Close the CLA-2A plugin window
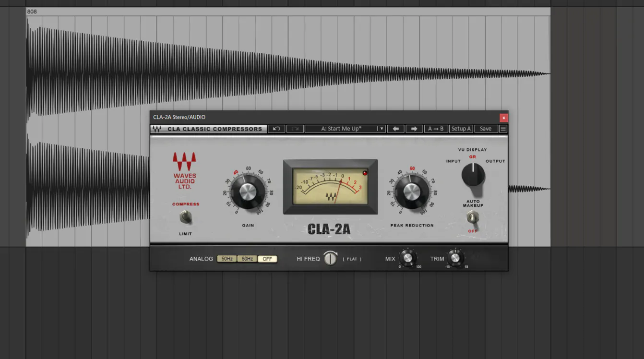 [x=503, y=118]
